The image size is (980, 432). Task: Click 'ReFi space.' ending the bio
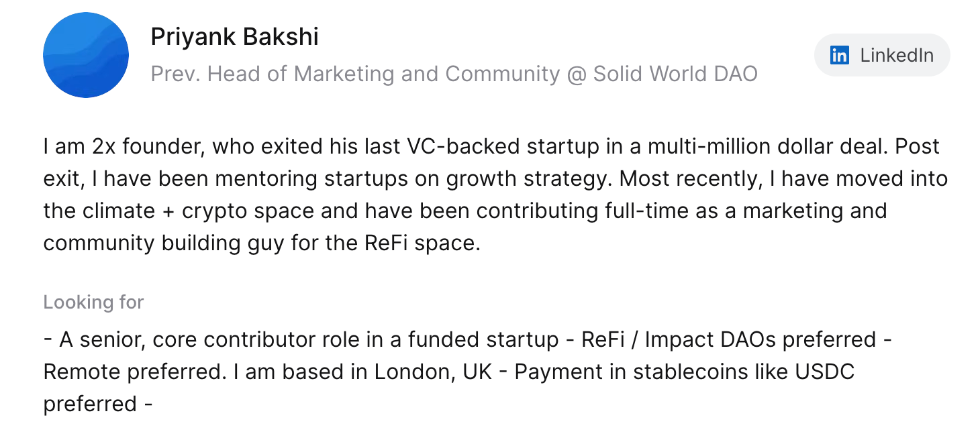422,243
